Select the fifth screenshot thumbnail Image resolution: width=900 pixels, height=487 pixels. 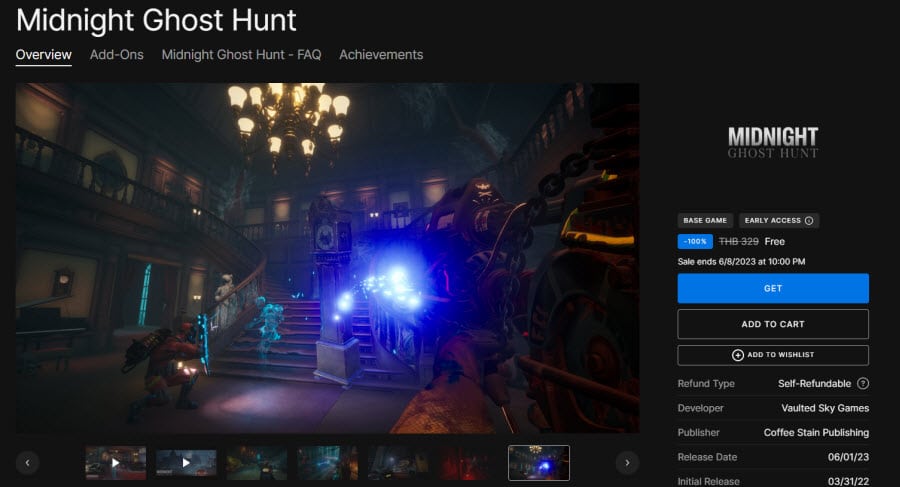tap(398, 463)
